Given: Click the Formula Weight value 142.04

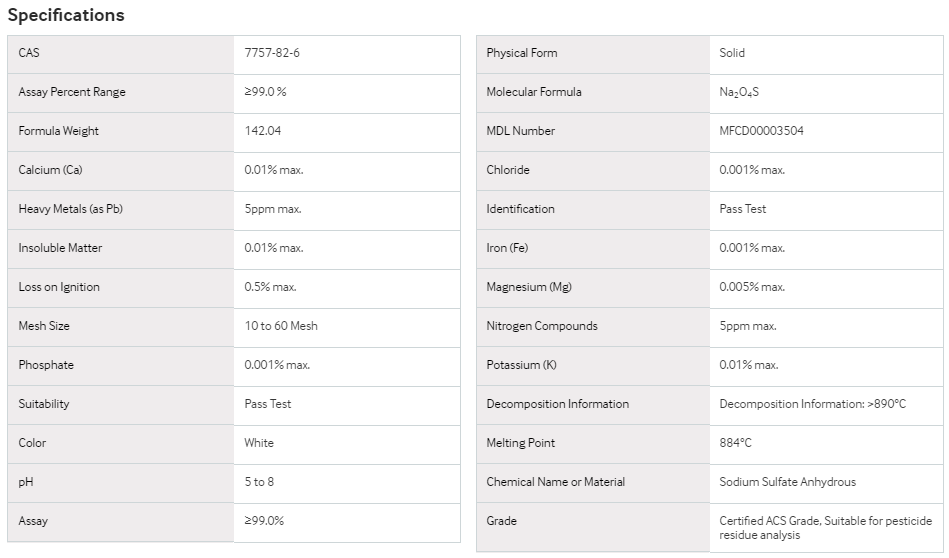Looking at the screenshot, I should (263, 131).
